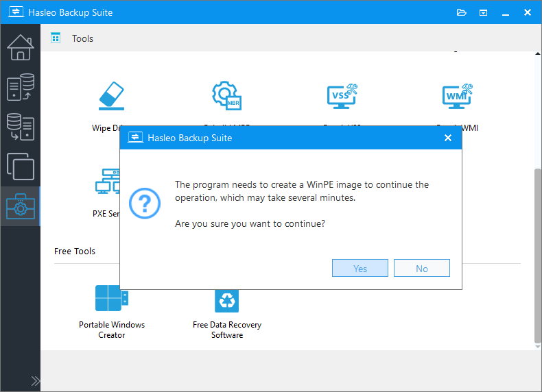This screenshot has height=392, width=542.
Task: Click the vertical scrollbar thumb
Action: point(537,256)
